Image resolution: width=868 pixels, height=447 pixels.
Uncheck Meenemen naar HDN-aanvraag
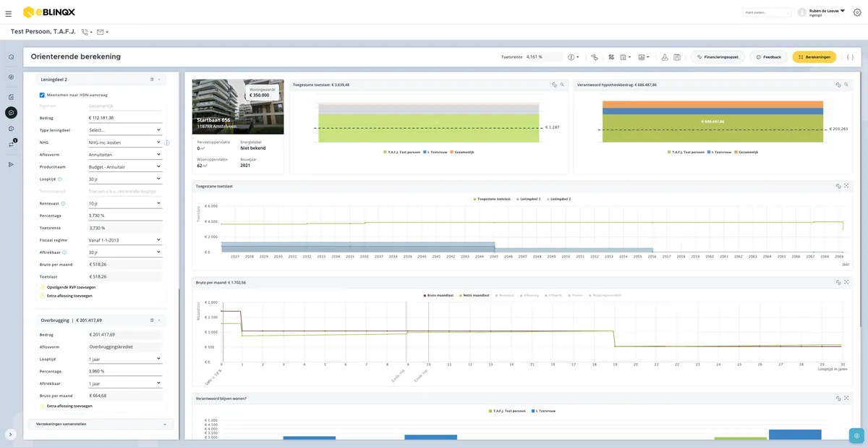43,95
